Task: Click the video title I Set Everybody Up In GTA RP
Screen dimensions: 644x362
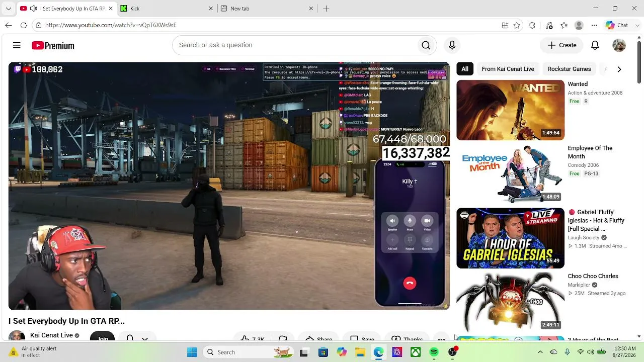Action: pos(66,321)
